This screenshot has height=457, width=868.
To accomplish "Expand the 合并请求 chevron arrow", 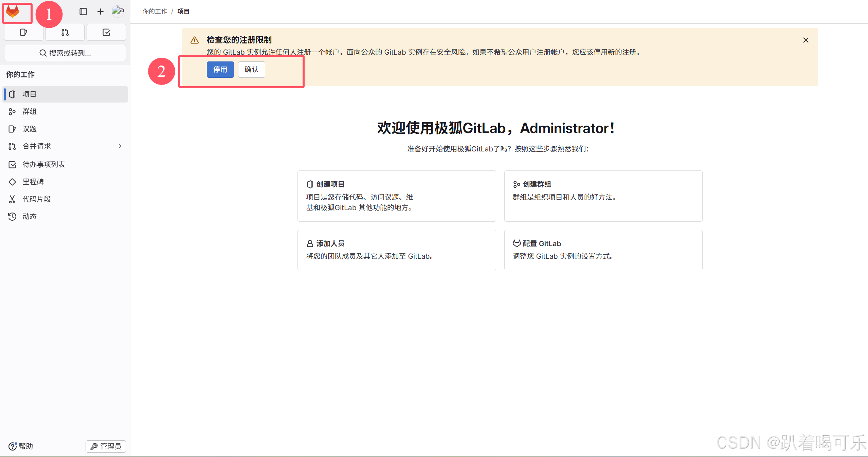I will coord(120,146).
